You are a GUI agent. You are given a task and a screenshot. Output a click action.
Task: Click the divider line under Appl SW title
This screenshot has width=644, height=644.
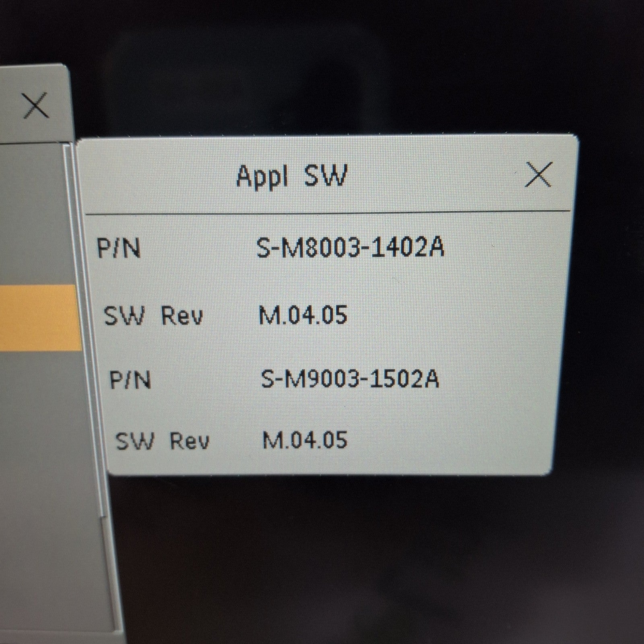(328, 213)
